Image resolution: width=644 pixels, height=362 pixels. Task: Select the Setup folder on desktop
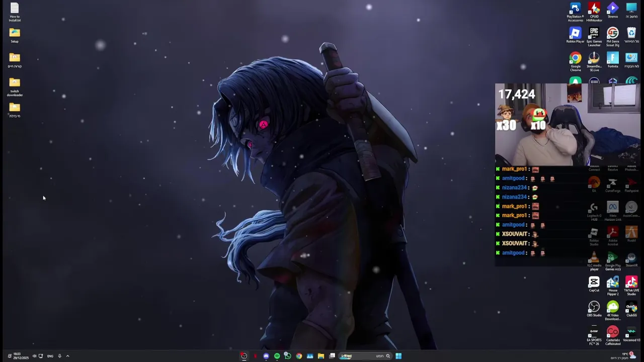15,35
